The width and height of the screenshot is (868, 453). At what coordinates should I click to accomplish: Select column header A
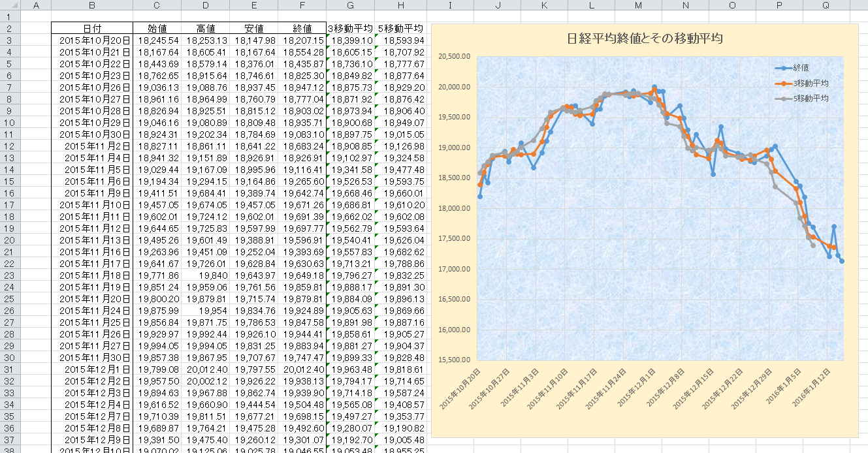tap(36, 5)
